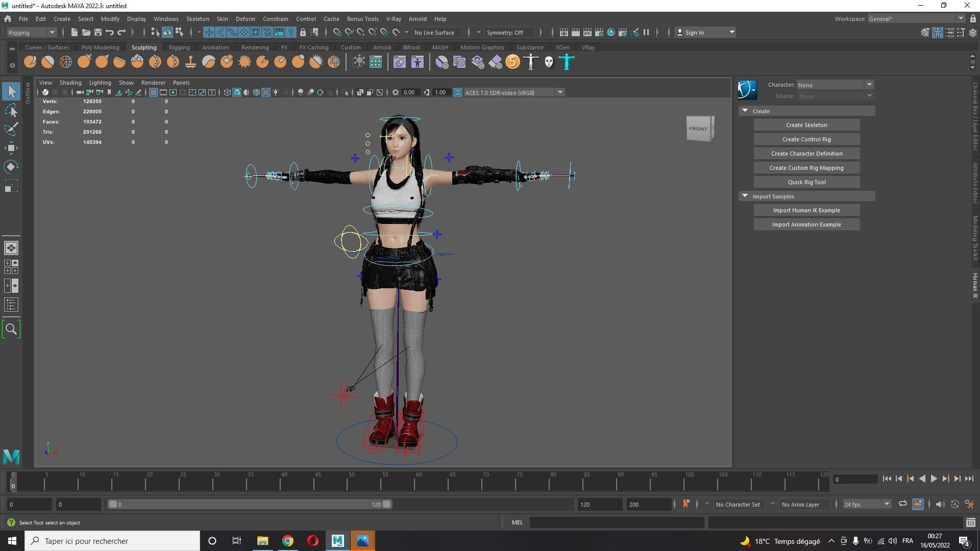Click the white T-pose figure shelf icon
Image resolution: width=980 pixels, height=551 pixels.
[531, 62]
